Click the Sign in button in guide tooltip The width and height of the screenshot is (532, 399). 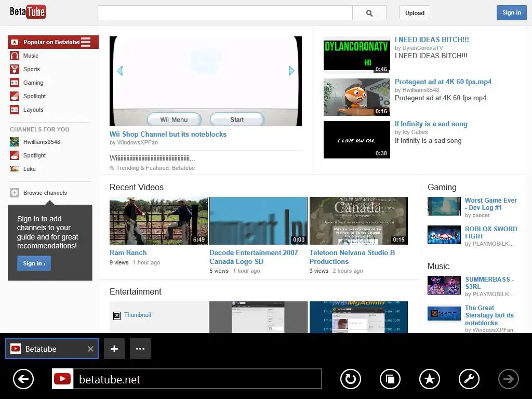point(34,263)
